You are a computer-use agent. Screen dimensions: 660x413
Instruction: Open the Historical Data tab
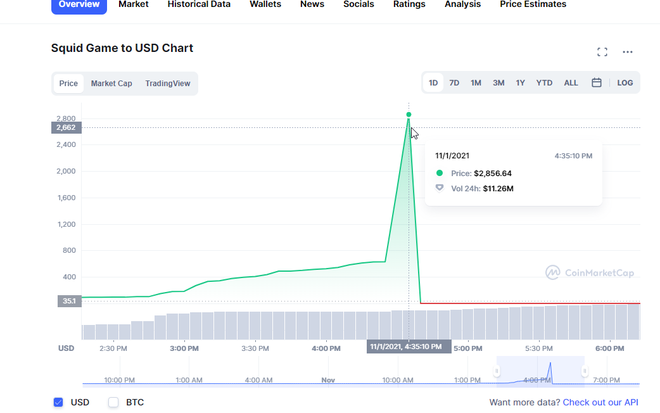coord(198,5)
